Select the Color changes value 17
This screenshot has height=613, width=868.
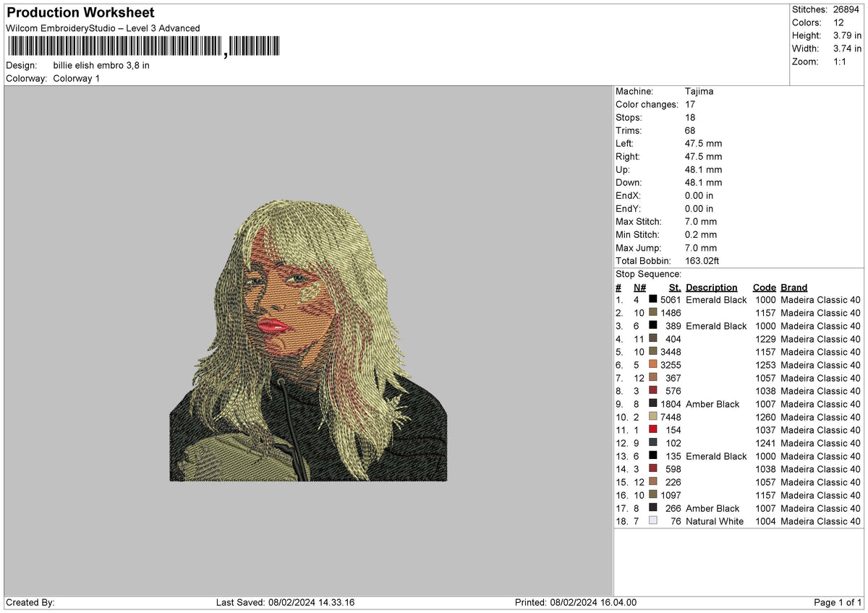690,104
